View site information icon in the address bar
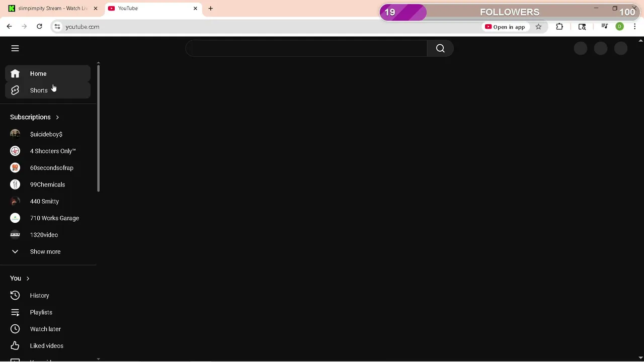The image size is (644, 362). [57, 27]
